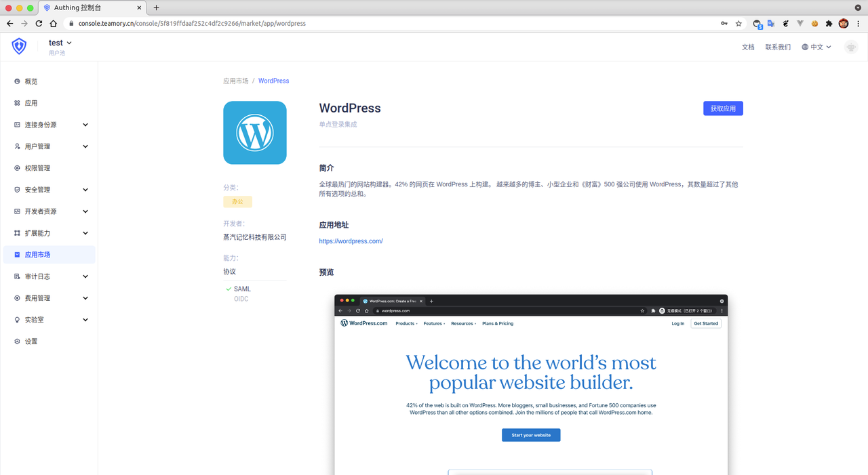This screenshot has width=868, height=475.
Task: Click the Chrome profile avatar
Action: coord(844,23)
